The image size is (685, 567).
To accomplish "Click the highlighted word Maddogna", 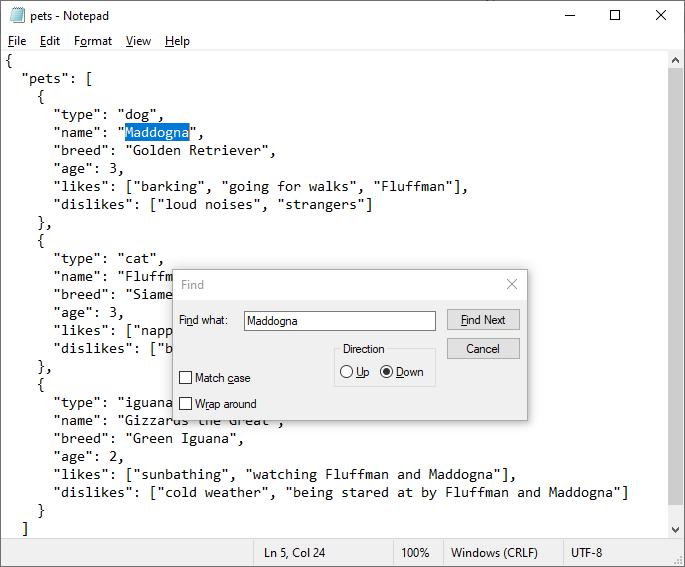I will coord(157,132).
